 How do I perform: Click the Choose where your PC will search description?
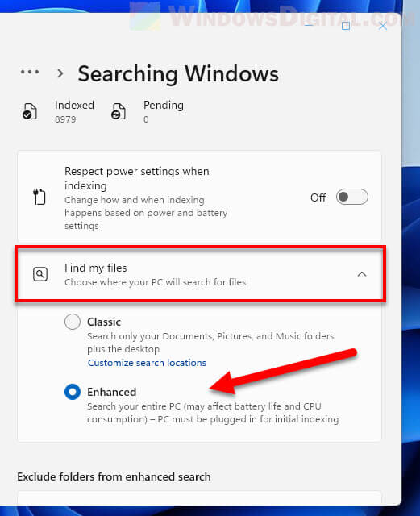click(x=155, y=282)
